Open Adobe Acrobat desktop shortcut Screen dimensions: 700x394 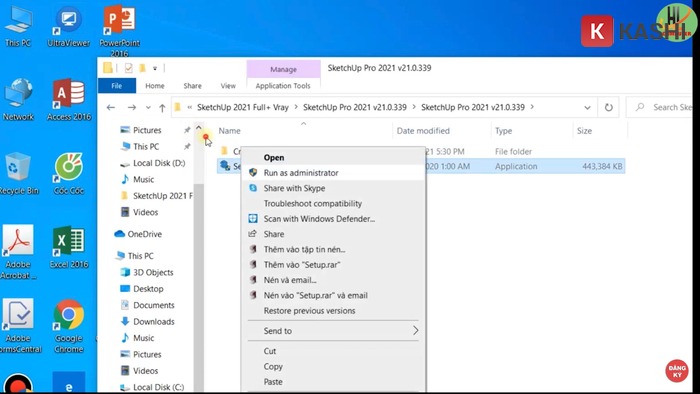pos(18,252)
